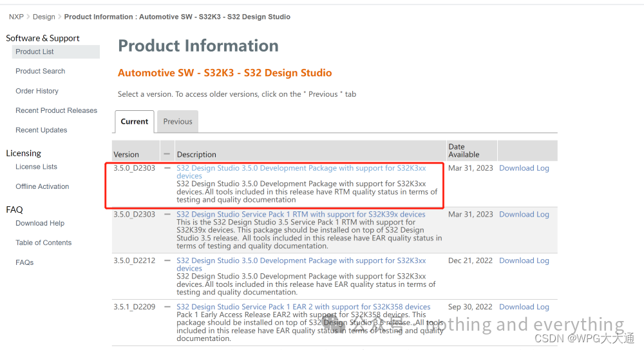This screenshot has height=350, width=644.
Task: Click the dash icon in 3.5.1_D2209 row
Action: [x=167, y=307]
